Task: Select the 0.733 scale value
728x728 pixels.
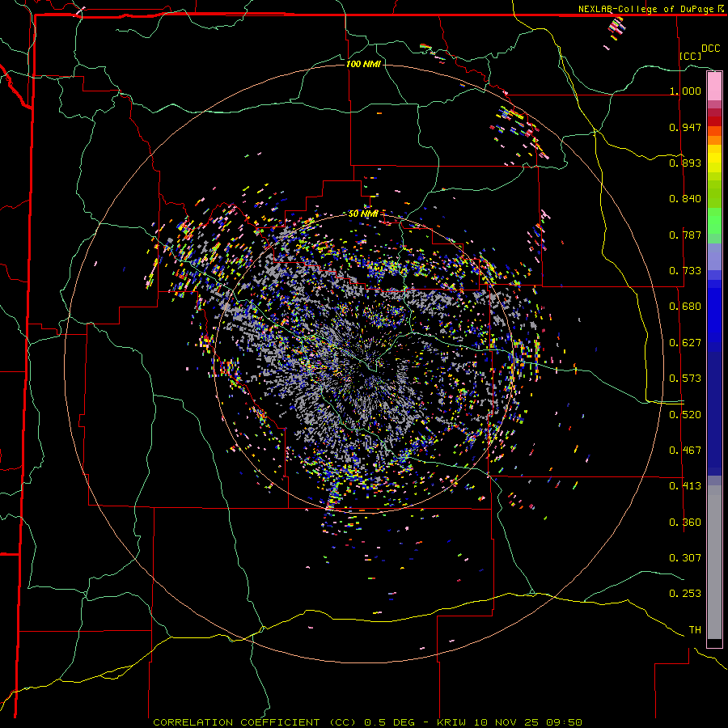Action: click(x=685, y=271)
